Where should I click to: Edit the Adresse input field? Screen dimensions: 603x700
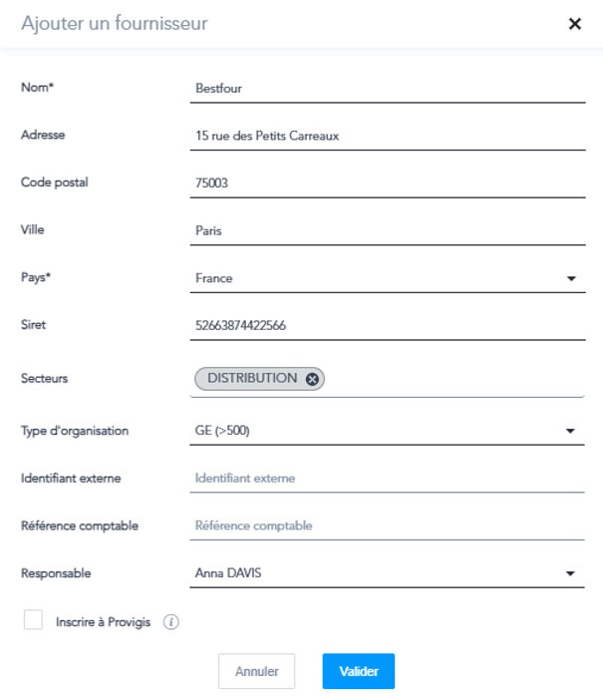pyautogui.click(x=389, y=136)
